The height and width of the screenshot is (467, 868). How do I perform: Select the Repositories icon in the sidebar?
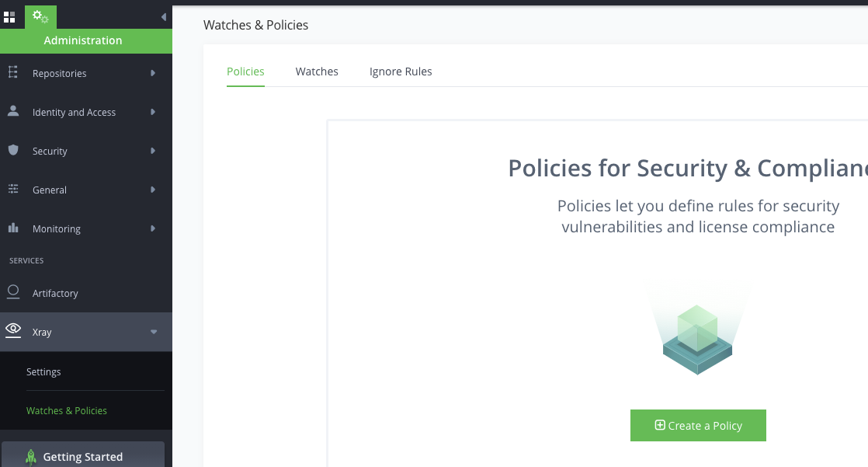[x=12, y=72]
